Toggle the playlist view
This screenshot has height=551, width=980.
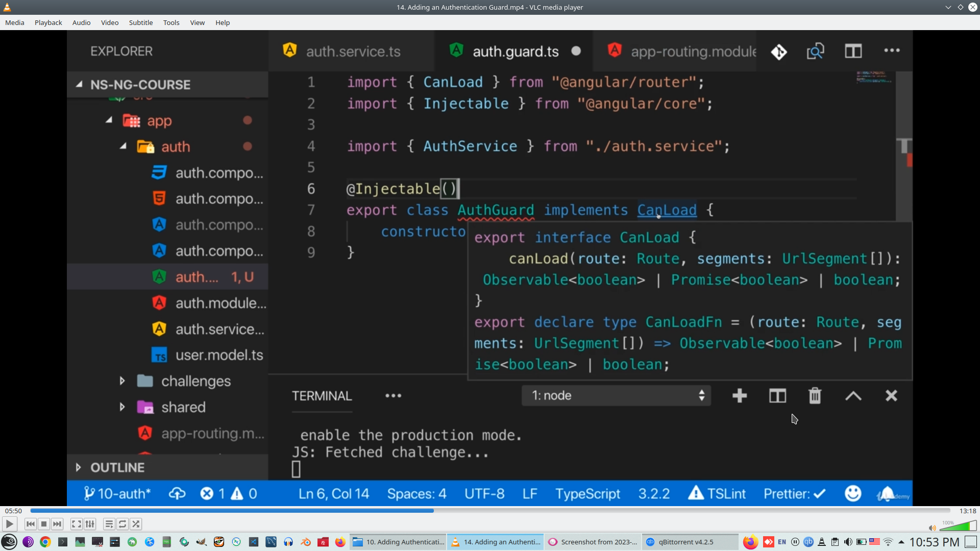(109, 524)
